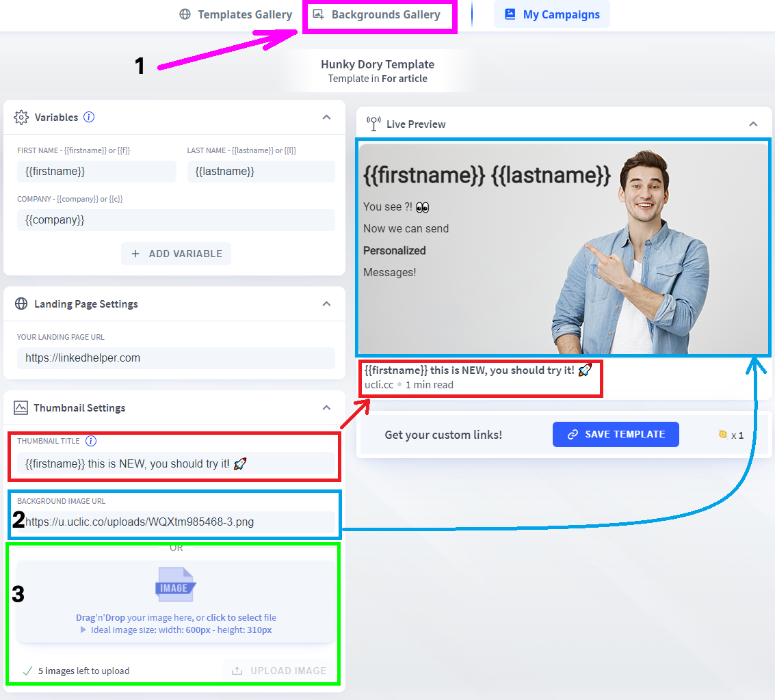Click the Templates Gallery globe icon
This screenshot has width=775, height=700.
(185, 15)
